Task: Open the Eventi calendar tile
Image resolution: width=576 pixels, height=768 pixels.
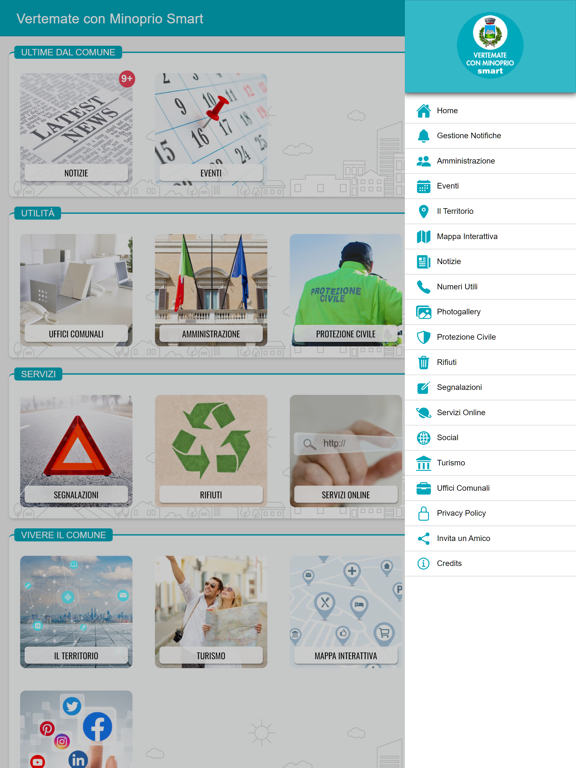Action: [211, 129]
